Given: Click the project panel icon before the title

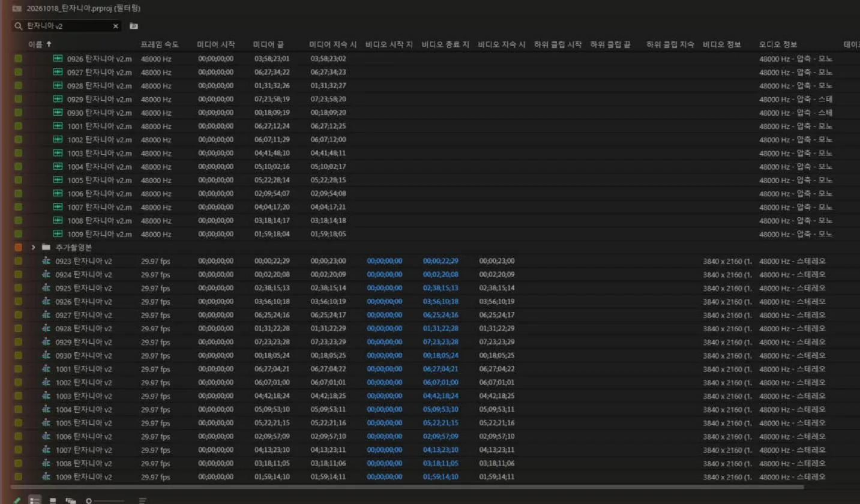Looking at the screenshot, I should point(17,9).
